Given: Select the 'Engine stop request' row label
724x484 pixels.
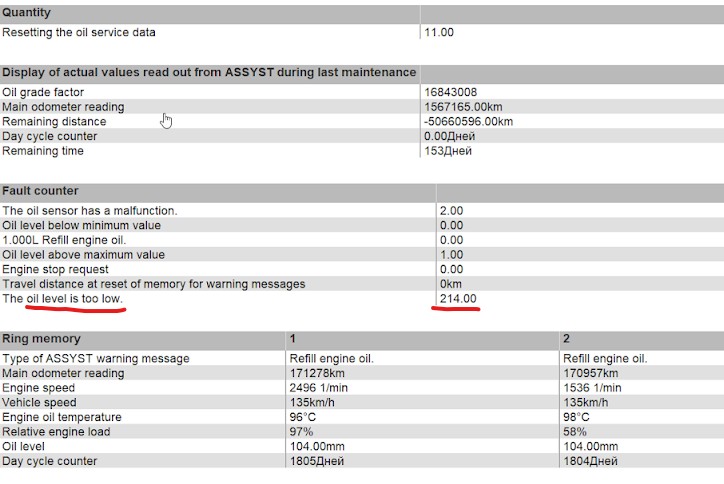Looking at the screenshot, I should pyautogui.click(x=58, y=269).
